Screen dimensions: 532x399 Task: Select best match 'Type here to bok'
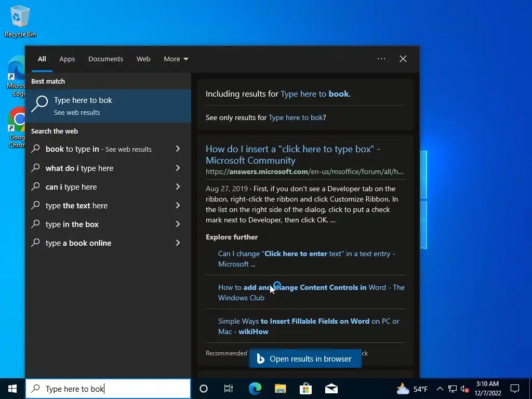pos(108,106)
